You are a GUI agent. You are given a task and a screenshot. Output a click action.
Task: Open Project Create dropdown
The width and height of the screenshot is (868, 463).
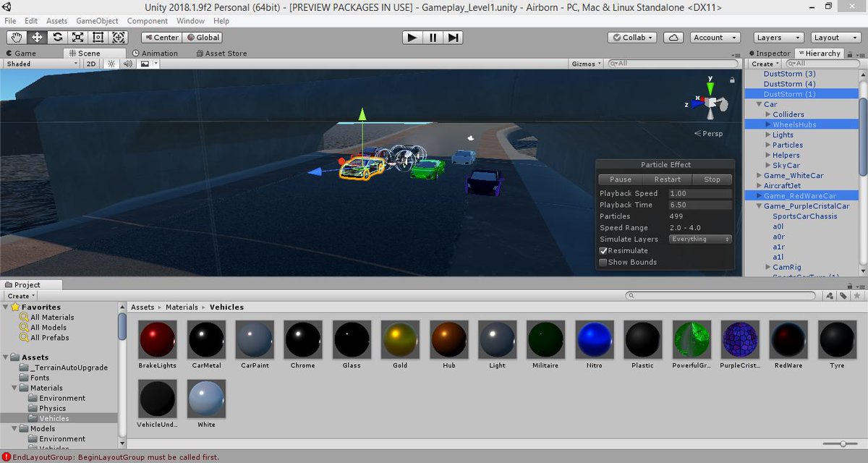[x=21, y=296]
